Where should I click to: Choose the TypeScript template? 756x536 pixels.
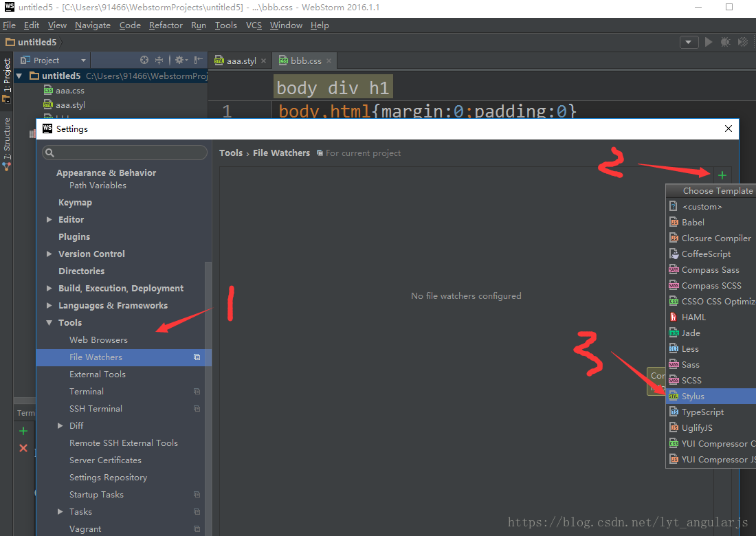pyautogui.click(x=711, y=412)
